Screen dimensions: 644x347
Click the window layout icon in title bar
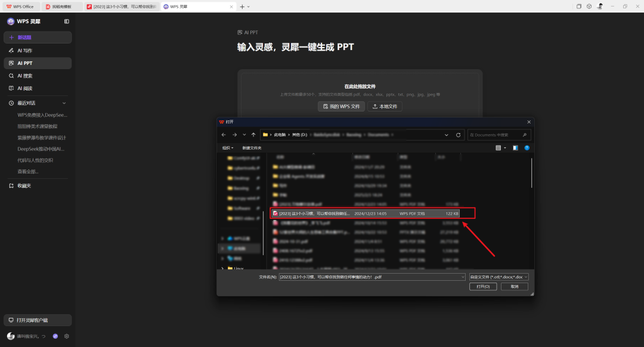578,7
